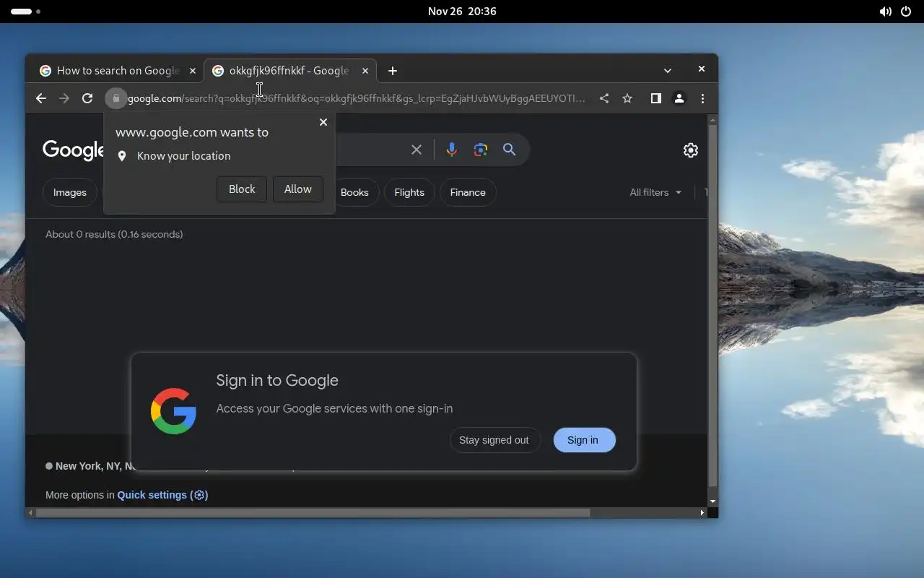Open Chrome's three-dot menu
924x578 pixels.
click(x=702, y=98)
